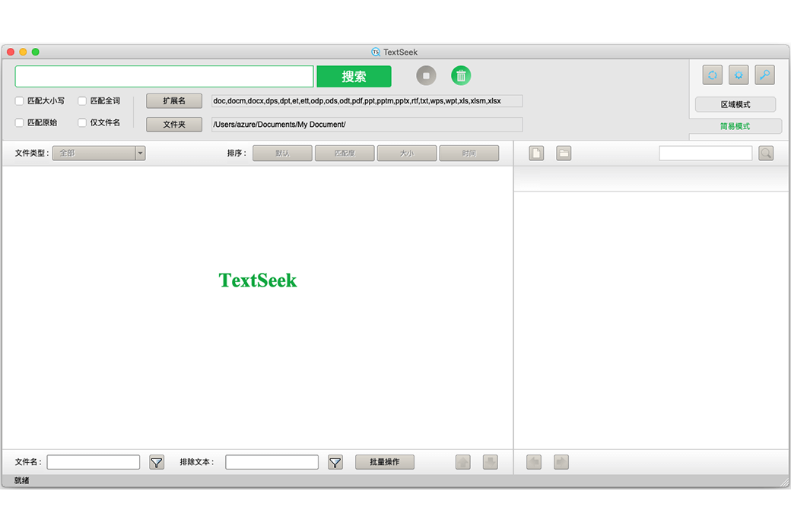Click the gray stop search icon
This screenshot has height=532, width=791.
tap(426, 76)
